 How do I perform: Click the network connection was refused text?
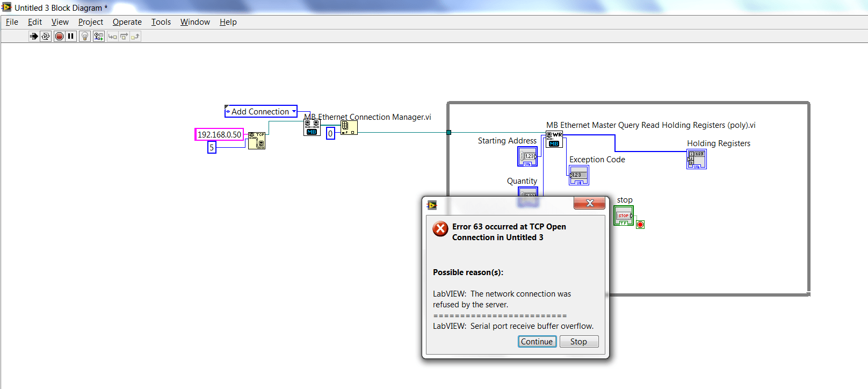(502, 299)
